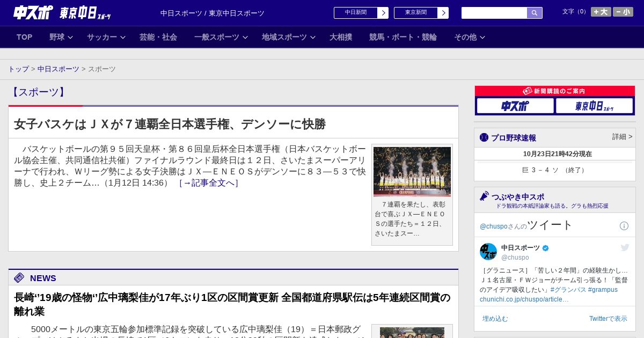Click 埋め込む link under tweets
This screenshot has height=338, width=644.
point(495,319)
